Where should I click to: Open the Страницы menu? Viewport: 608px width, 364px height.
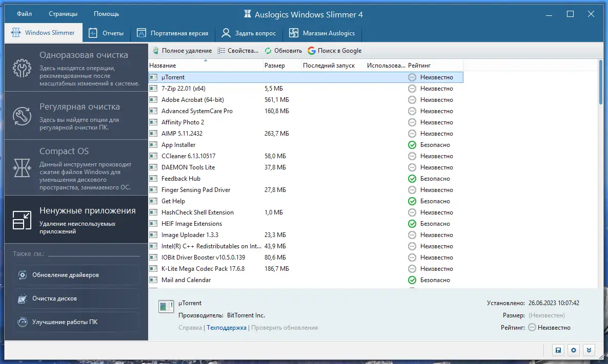[x=63, y=14]
